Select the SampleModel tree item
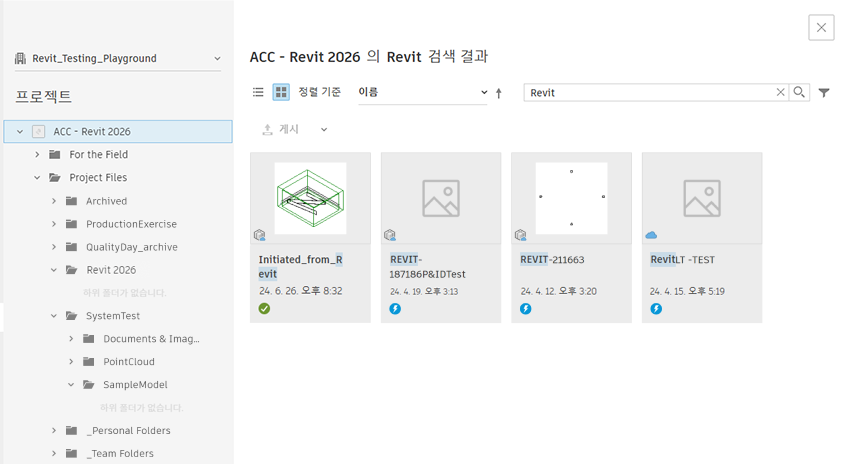Screen dimensions: 851x464 point(135,385)
